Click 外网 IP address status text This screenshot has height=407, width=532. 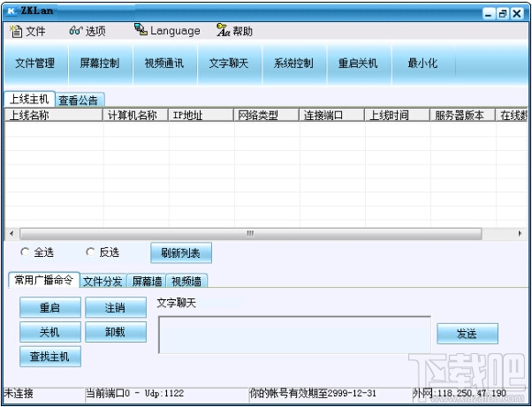pyautogui.click(x=460, y=394)
